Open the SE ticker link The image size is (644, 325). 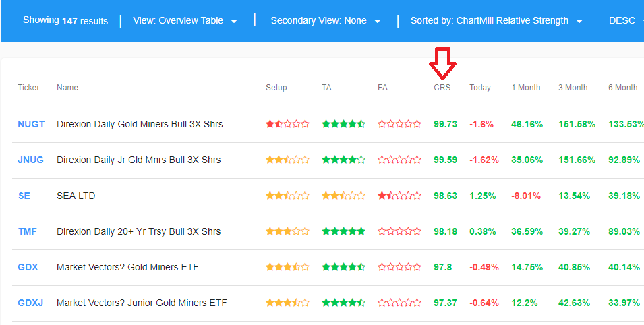tap(24, 196)
